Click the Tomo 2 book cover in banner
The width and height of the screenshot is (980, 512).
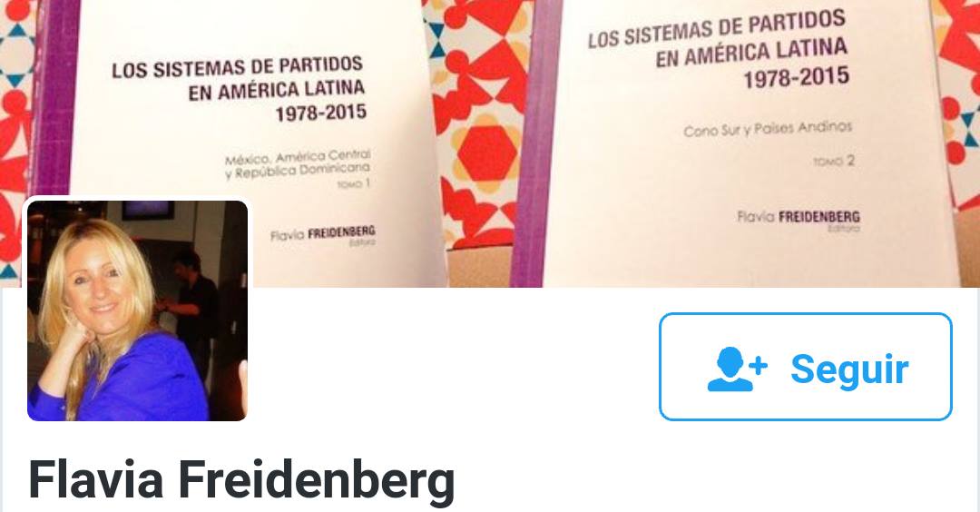750,143
